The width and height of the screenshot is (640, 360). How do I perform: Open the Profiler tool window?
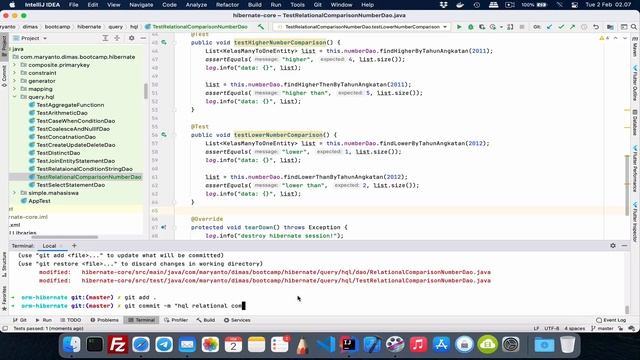click(x=176, y=320)
